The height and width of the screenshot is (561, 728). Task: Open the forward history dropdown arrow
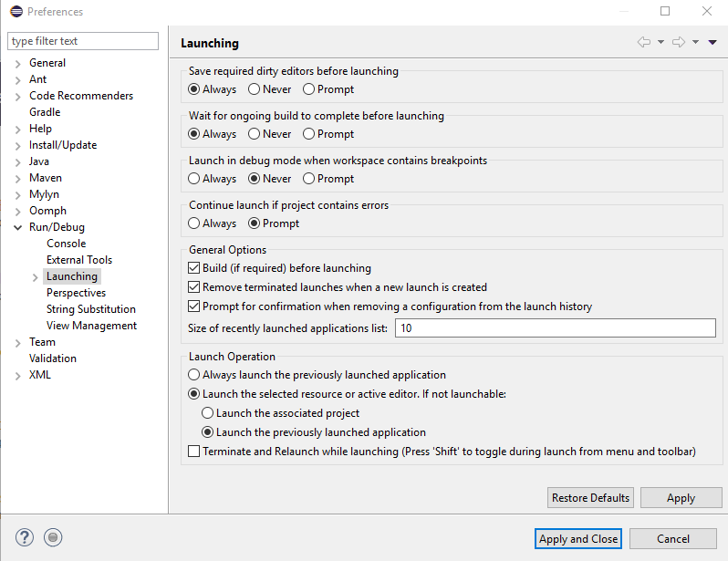click(695, 42)
